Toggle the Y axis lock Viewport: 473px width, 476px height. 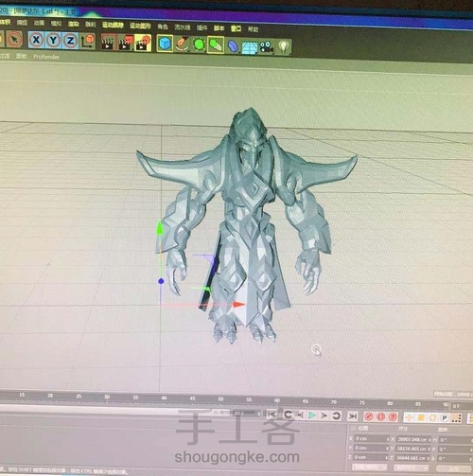coord(53,41)
